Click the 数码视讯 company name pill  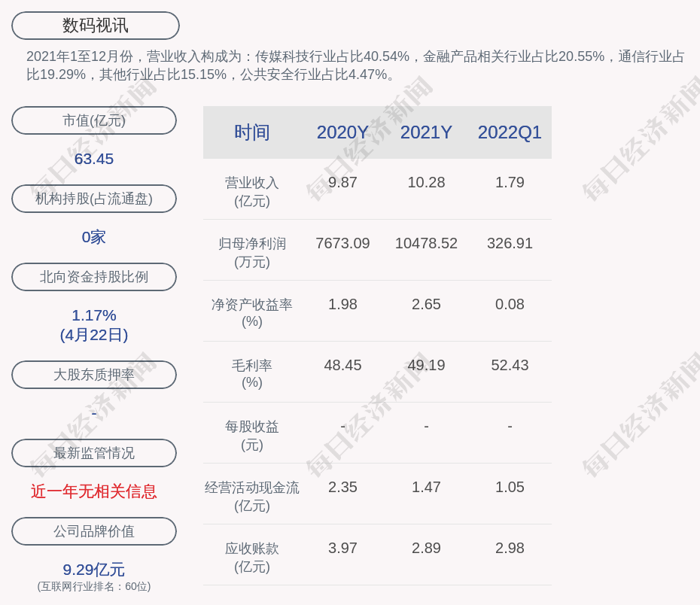96,26
